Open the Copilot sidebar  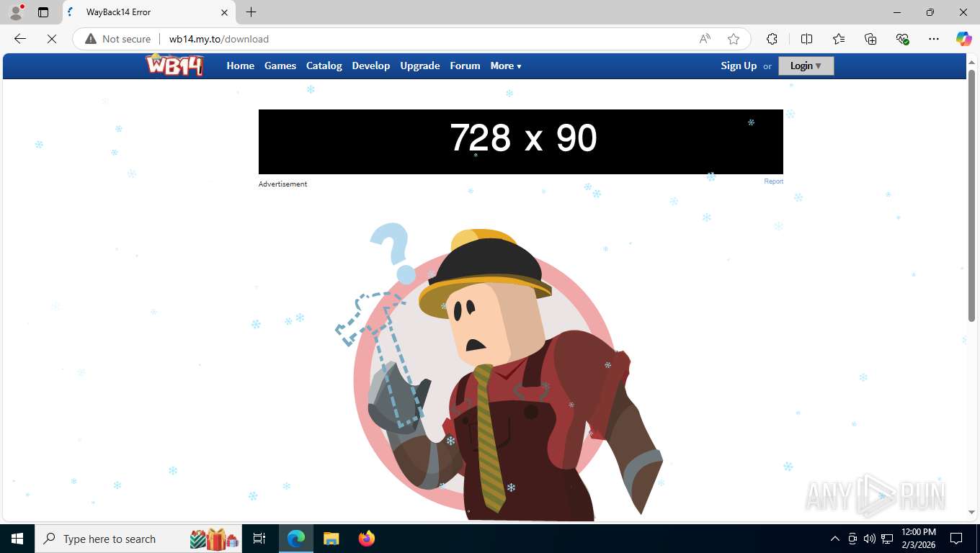pyautogui.click(x=963, y=39)
